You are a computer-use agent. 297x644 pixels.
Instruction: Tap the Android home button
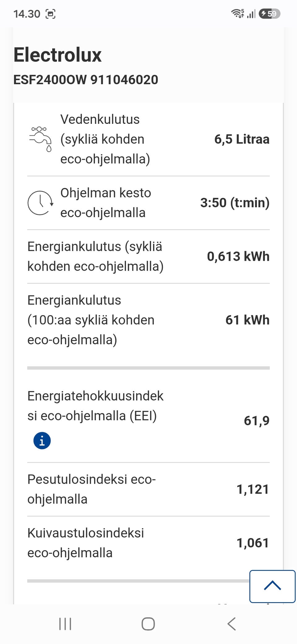(148, 624)
